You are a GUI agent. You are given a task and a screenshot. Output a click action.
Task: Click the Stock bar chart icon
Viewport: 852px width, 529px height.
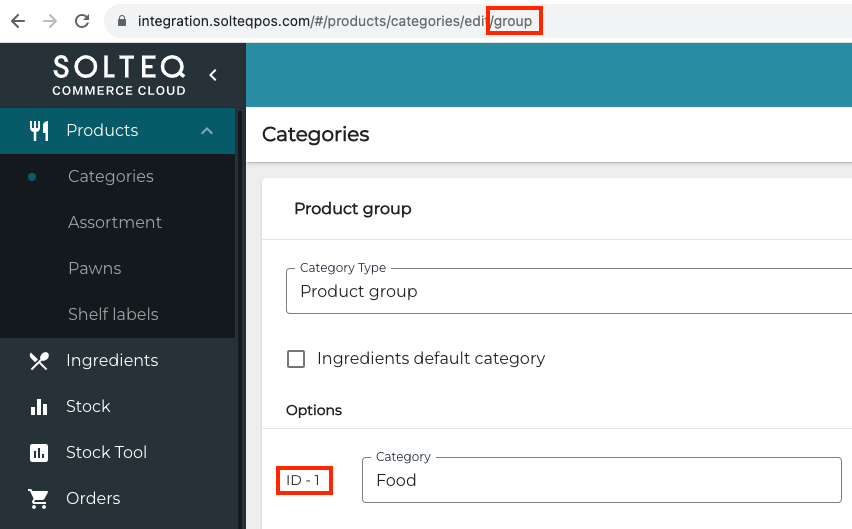click(x=39, y=406)
